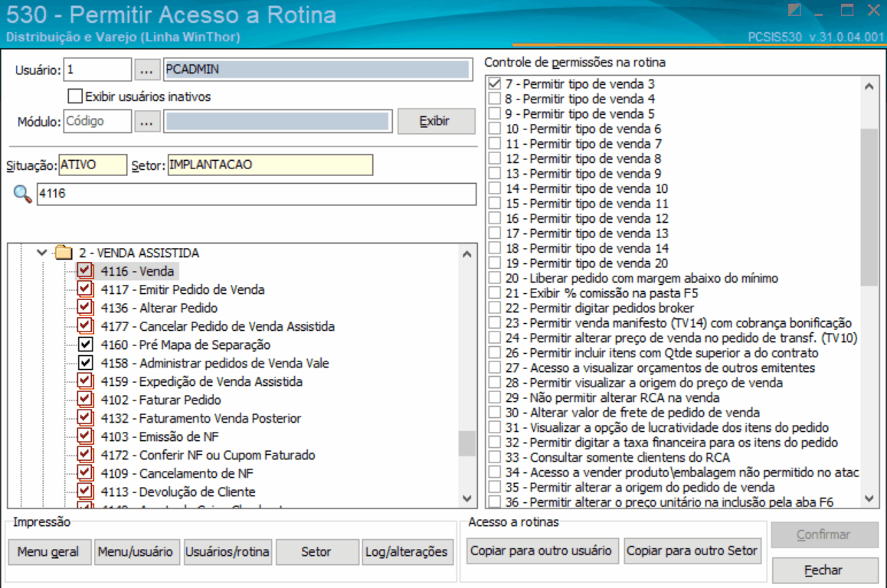Screen dimensions: 887x588
Task: Click the Setor field showing IMPLANTACAO
Action: coord(270,165)
